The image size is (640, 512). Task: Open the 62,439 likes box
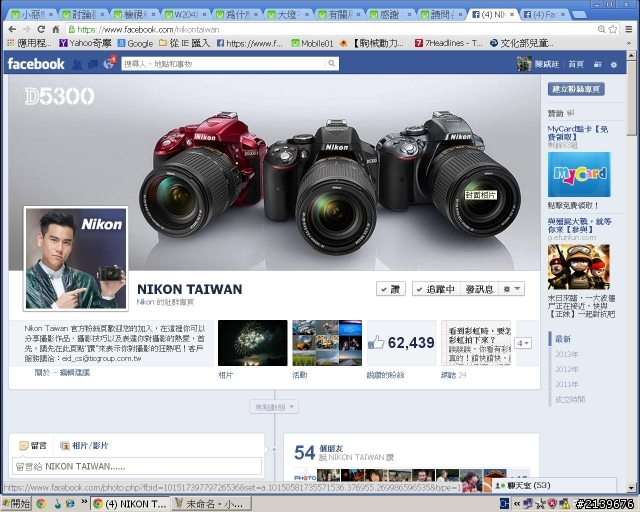click(x=401, y=343)
